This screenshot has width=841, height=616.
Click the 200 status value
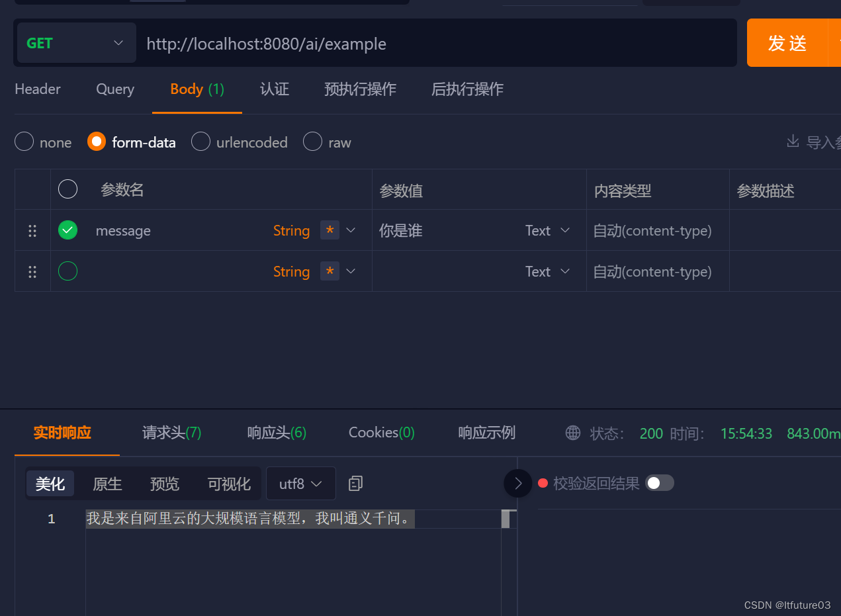click(651, 433)
